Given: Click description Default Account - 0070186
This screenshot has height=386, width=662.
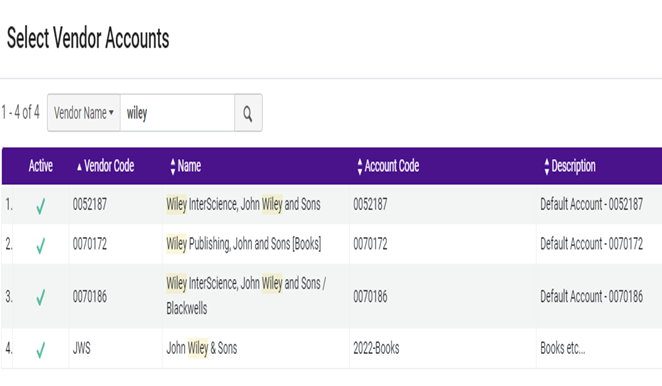Looking at the screenshot, I should tap(591, 296).
